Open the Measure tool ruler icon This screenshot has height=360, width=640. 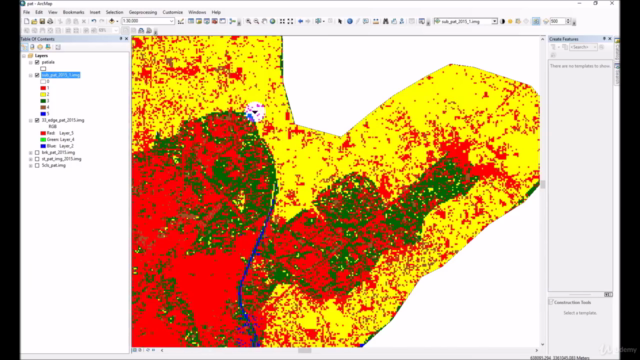[376, 21]
